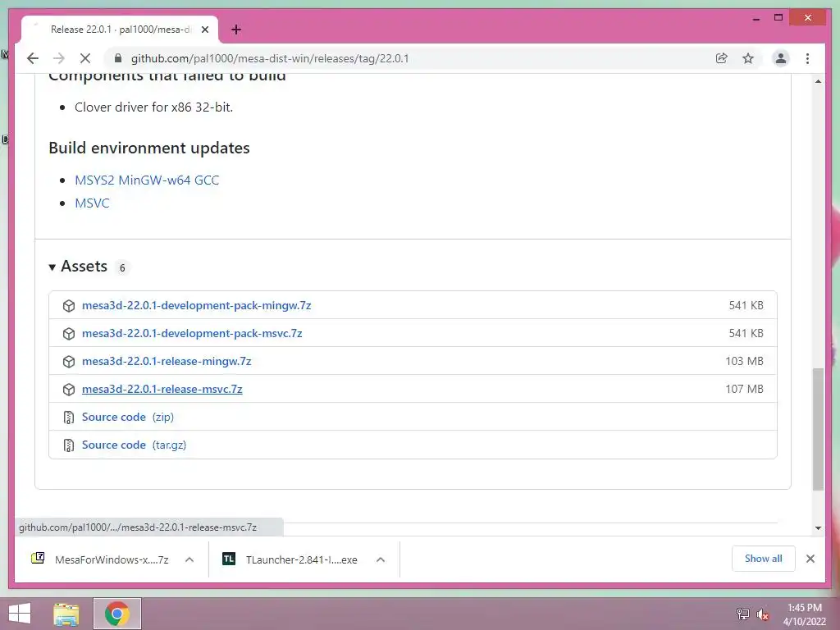Click package icon beside release-mingw.7z
Image resolution: width=840 pixels, height=630 pixels.
[69, 362]
